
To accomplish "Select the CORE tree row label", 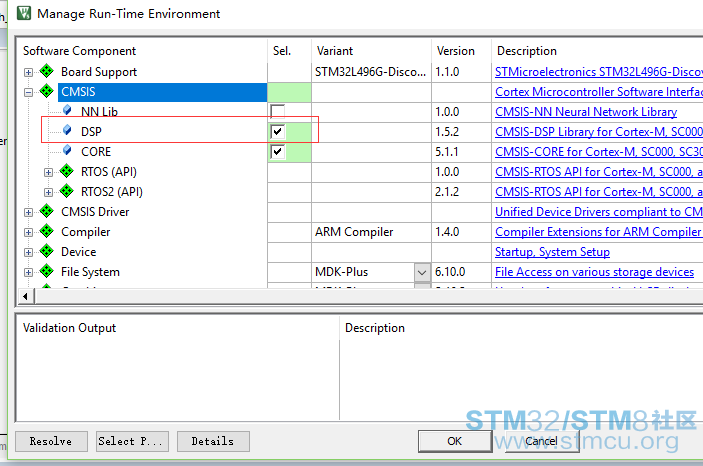I will (95, 152).
